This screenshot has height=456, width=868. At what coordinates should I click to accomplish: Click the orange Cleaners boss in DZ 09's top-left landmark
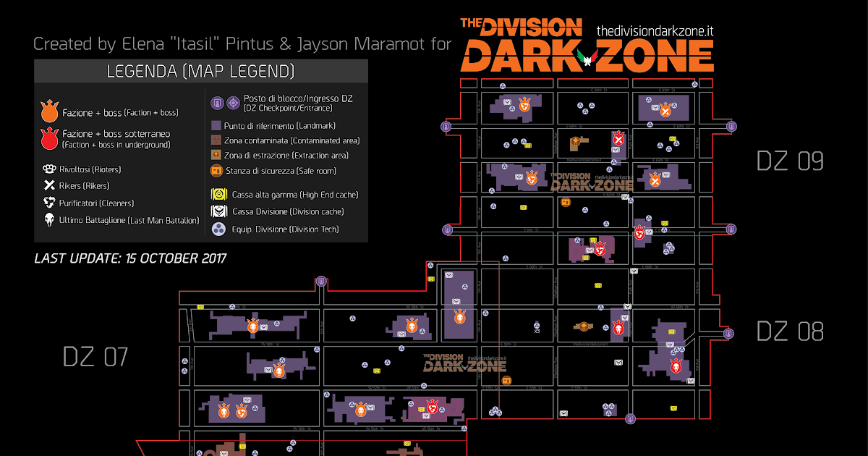(525, 104)
